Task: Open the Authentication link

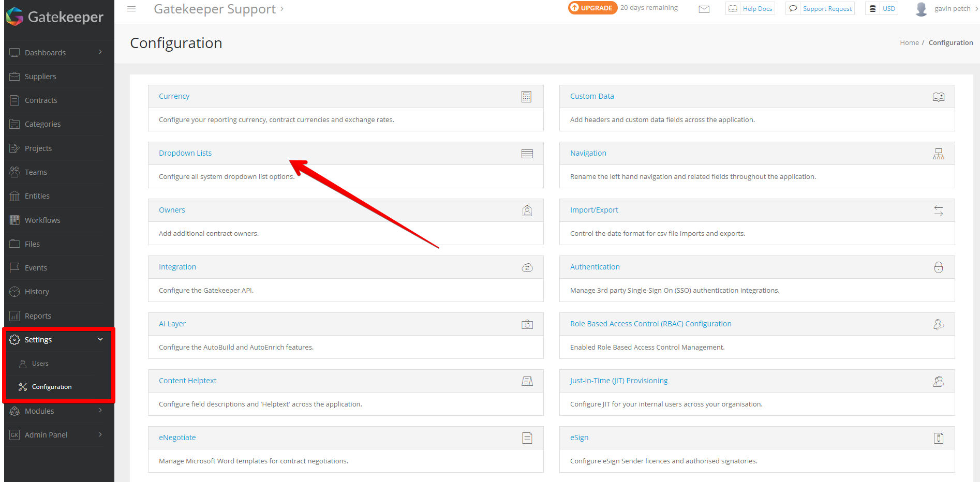Action: (x=595, y=267)
